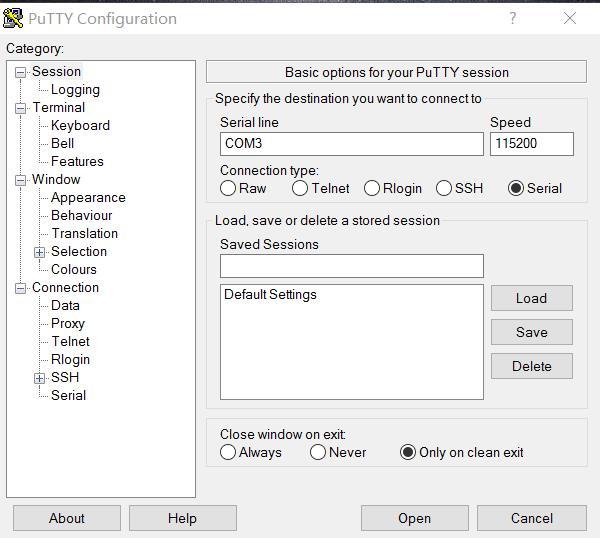Open the Terminal category
This screenshot has height=538, width=600.
[59, 108]
